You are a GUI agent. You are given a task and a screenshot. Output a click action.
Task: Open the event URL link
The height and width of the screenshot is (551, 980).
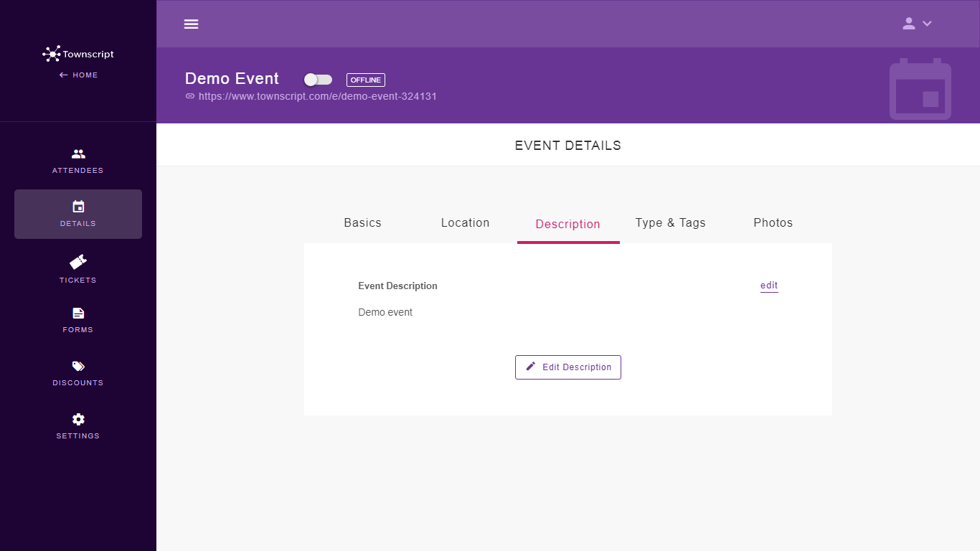(318, 96)
